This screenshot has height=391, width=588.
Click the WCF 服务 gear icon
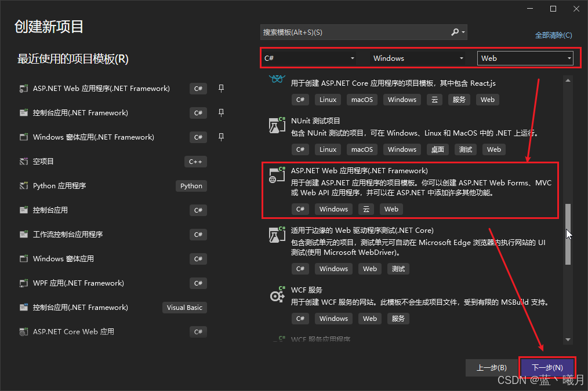(277, 295)
